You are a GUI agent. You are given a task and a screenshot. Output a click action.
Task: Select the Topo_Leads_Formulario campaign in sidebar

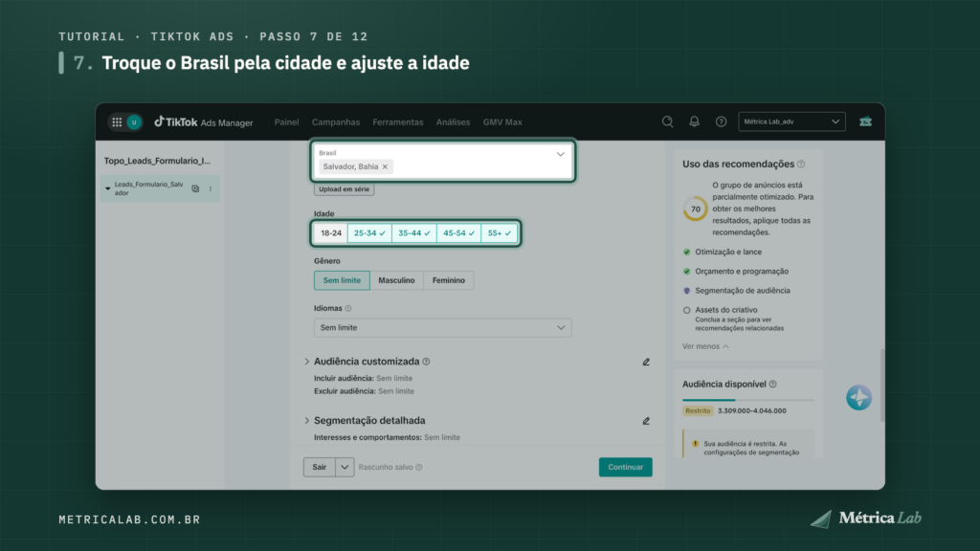tap(158, 161)
